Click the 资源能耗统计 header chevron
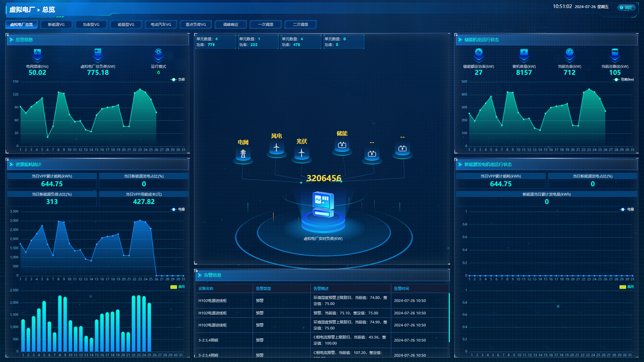 (11, 164)
